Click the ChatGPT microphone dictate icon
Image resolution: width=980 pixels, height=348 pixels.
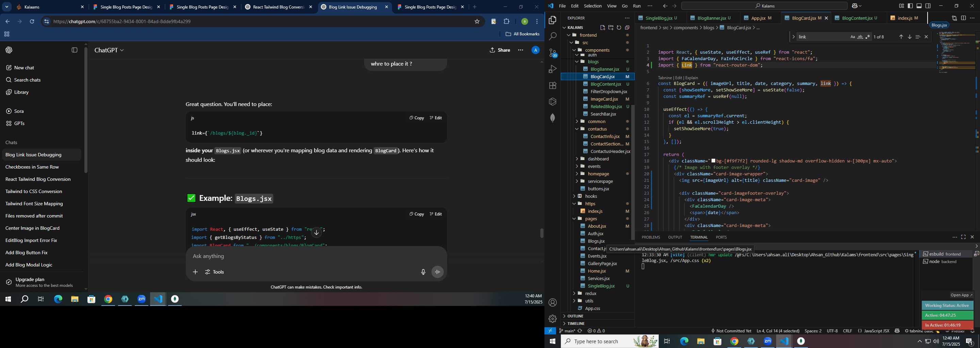(423, 272)
